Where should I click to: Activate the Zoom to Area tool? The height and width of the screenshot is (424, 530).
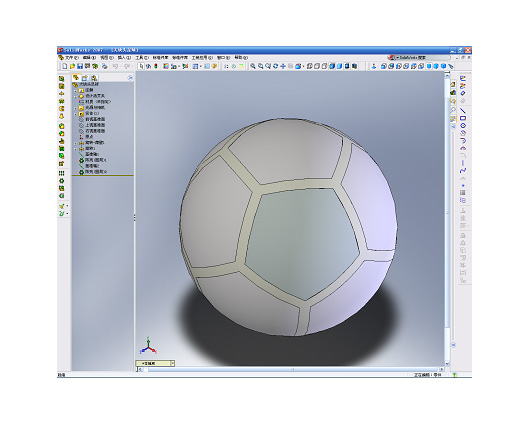pyautogui.click(x=260, y=67)
